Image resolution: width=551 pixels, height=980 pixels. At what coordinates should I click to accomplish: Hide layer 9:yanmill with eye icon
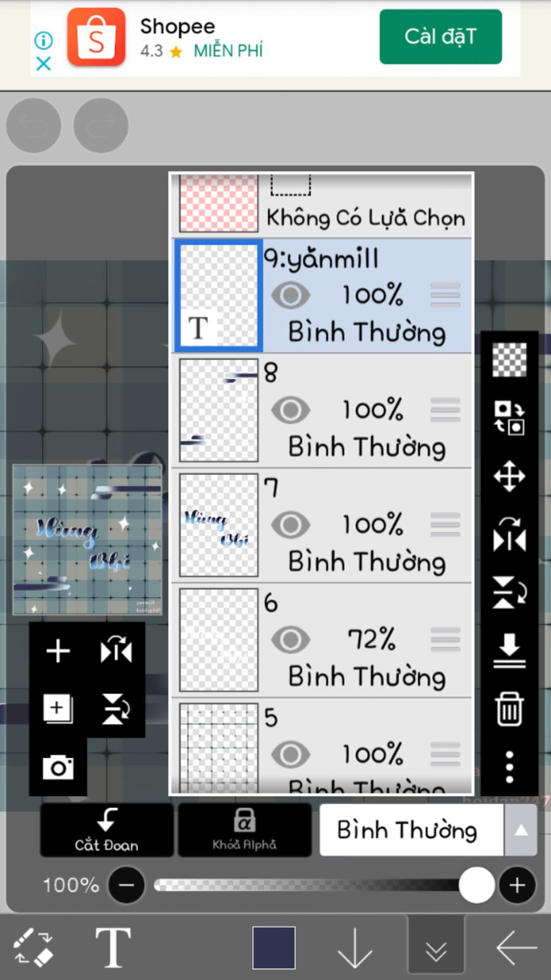point(291,295)
